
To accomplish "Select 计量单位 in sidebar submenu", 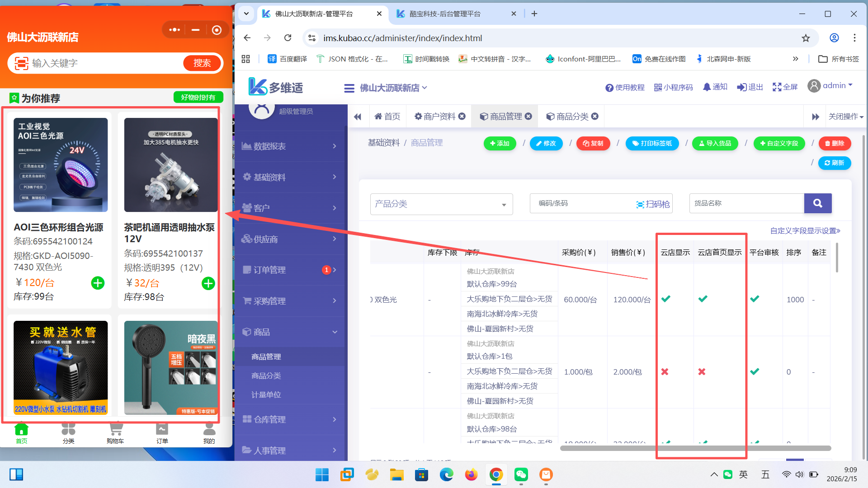I will pos(266,394).
